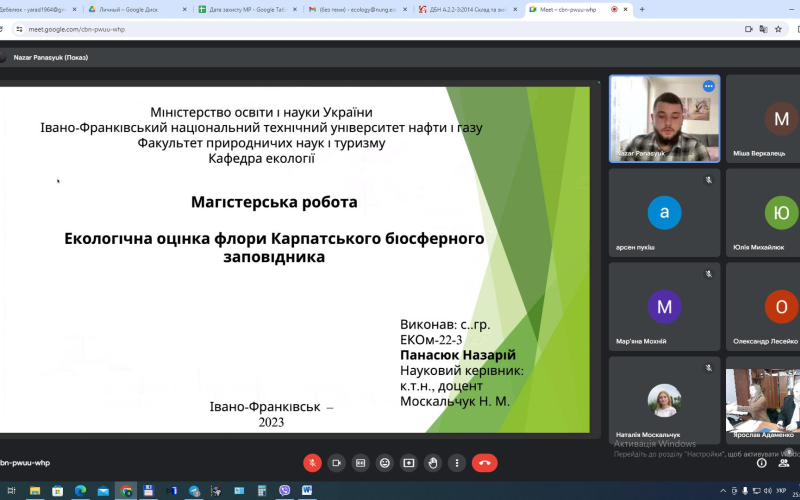The width and height of the screenshot is (800, 500).
Task: Unmute the microphone in Meet controls
Action: pyautogui.click(x=312, y=463)
